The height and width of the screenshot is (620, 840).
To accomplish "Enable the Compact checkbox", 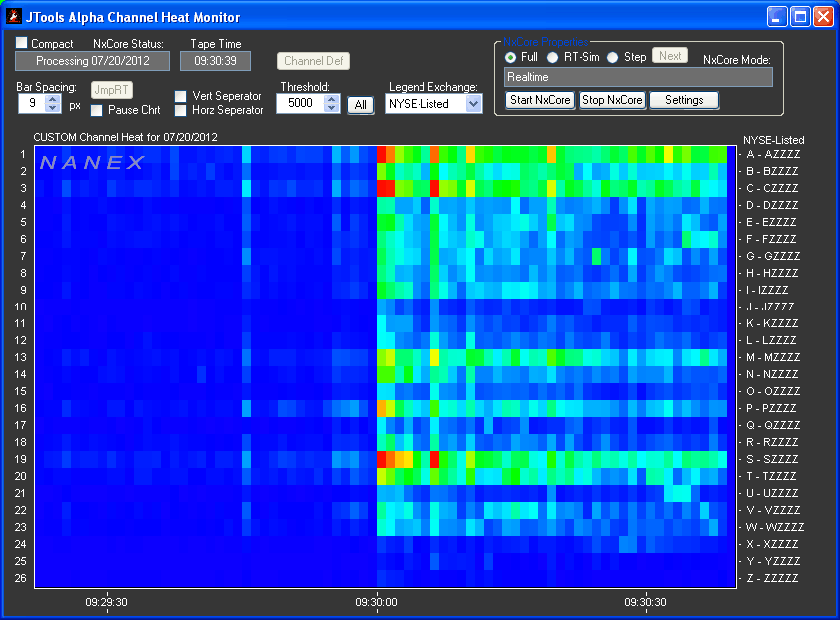I will [22, 44].
